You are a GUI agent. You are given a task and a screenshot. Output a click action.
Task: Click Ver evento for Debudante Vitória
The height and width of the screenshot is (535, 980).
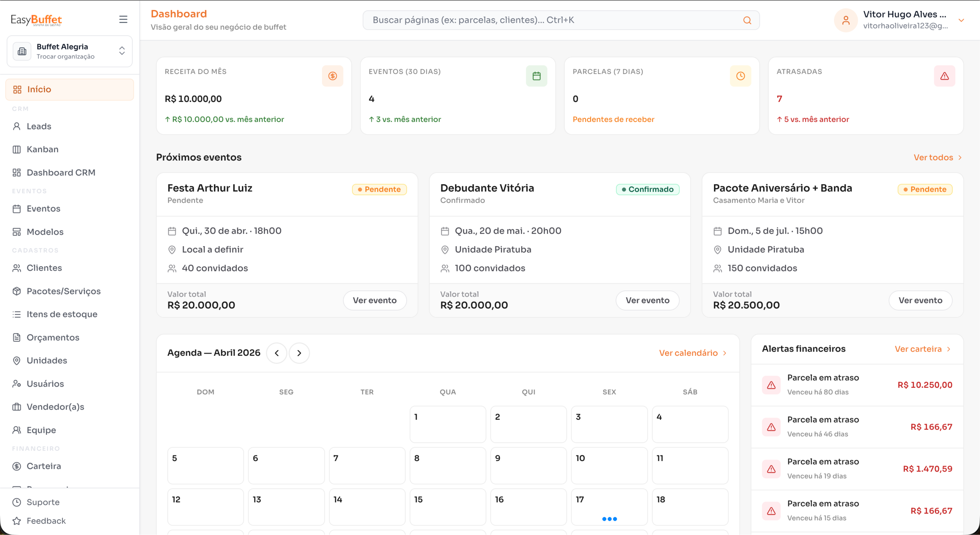(647, 301)
